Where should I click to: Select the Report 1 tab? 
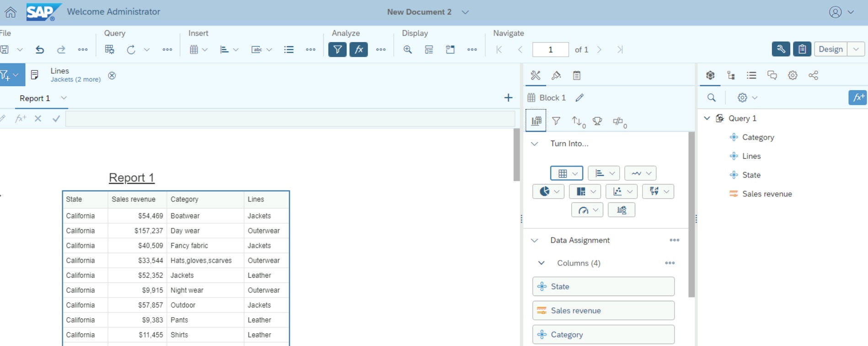pos(35,98)
